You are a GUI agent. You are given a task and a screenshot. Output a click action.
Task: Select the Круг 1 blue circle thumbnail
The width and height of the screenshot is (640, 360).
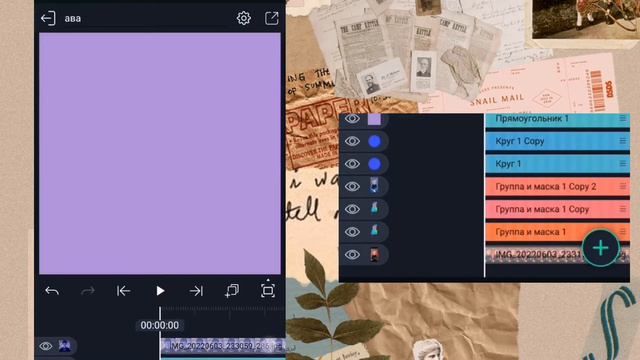point(374,164)
